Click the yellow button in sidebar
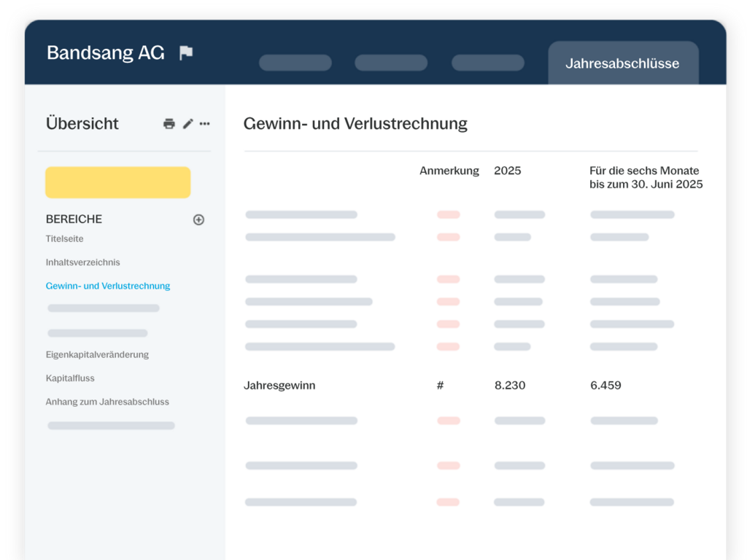747x560 pixels. (x=118, y=182)
